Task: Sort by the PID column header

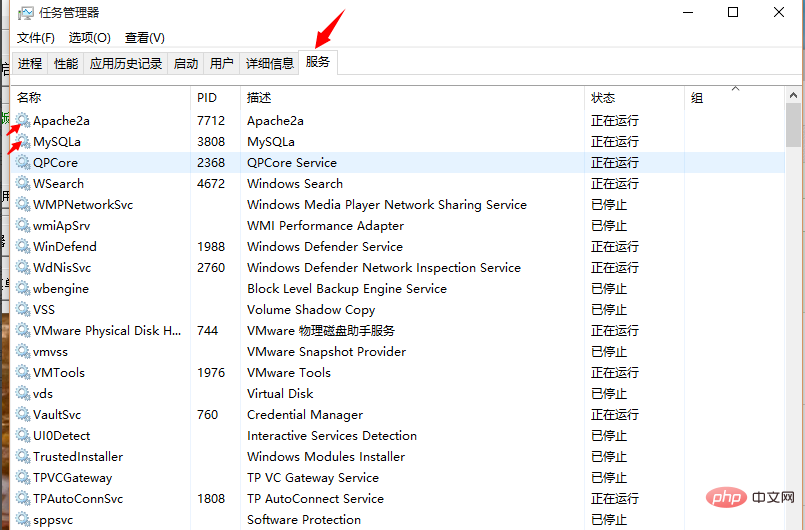Action: pyautogui.click(x=216, y=98)
